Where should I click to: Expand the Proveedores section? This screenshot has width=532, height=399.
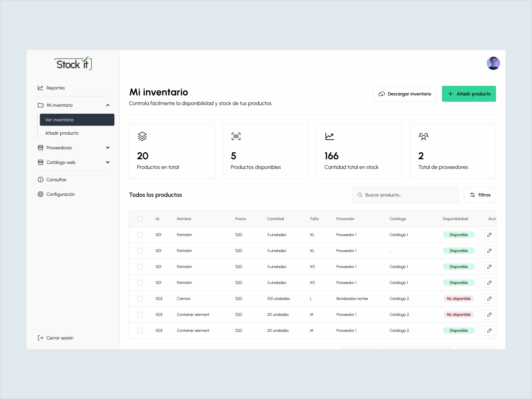click(108, 148)
